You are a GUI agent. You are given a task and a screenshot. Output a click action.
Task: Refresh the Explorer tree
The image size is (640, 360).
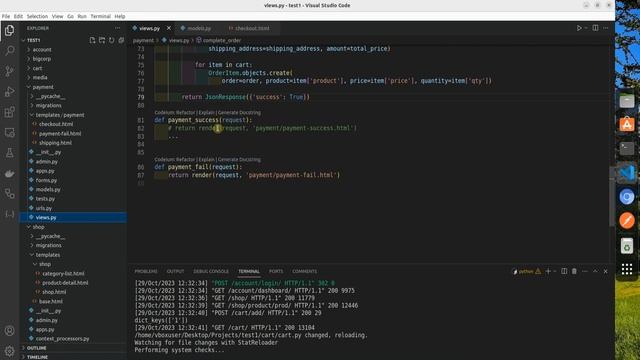(111, 40)
